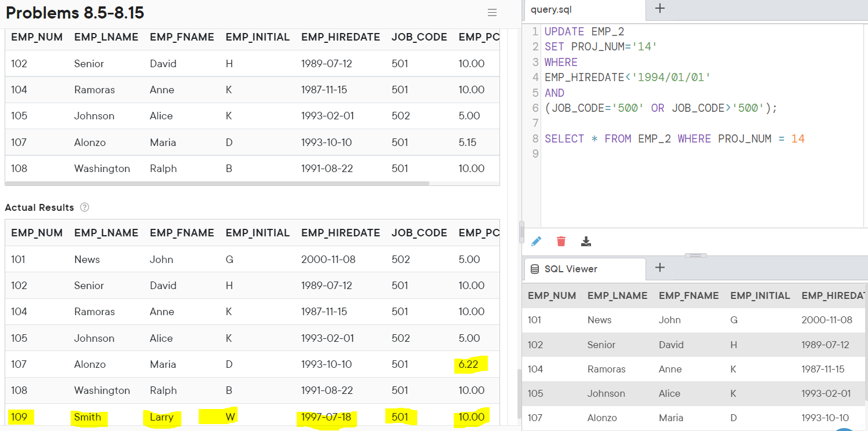Screen dimensions: 868x431
Task: Click the EMP_HIREDATE header in SQL Viewer
Action: (833, 295)
